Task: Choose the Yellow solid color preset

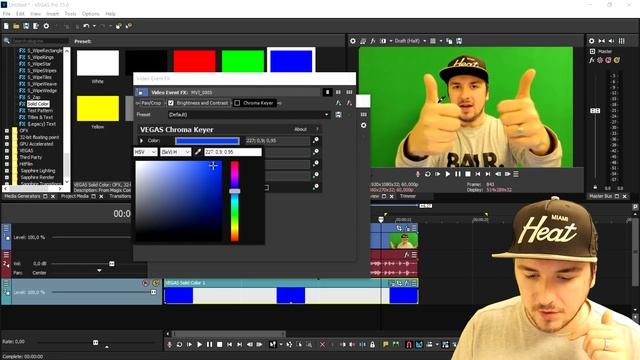Action: (x=98, y=109)
